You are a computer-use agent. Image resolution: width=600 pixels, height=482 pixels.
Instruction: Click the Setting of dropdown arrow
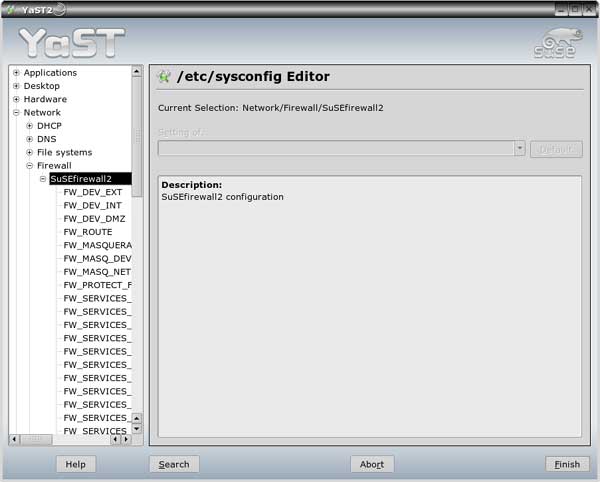tap(519, 148)
